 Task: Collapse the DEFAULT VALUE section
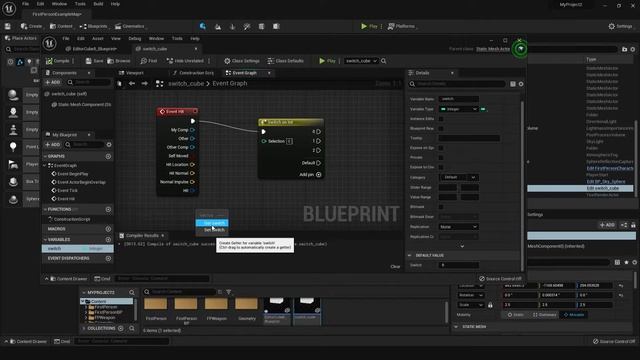pos(410,256)
